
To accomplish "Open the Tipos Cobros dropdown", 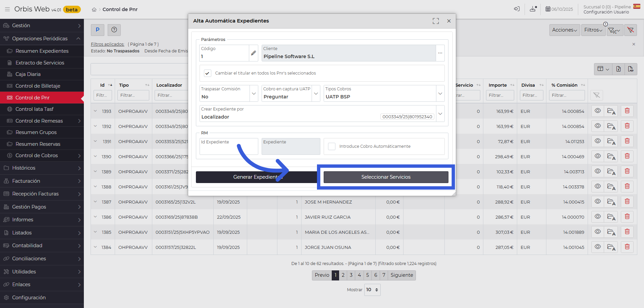I will (x=440, y=94).
